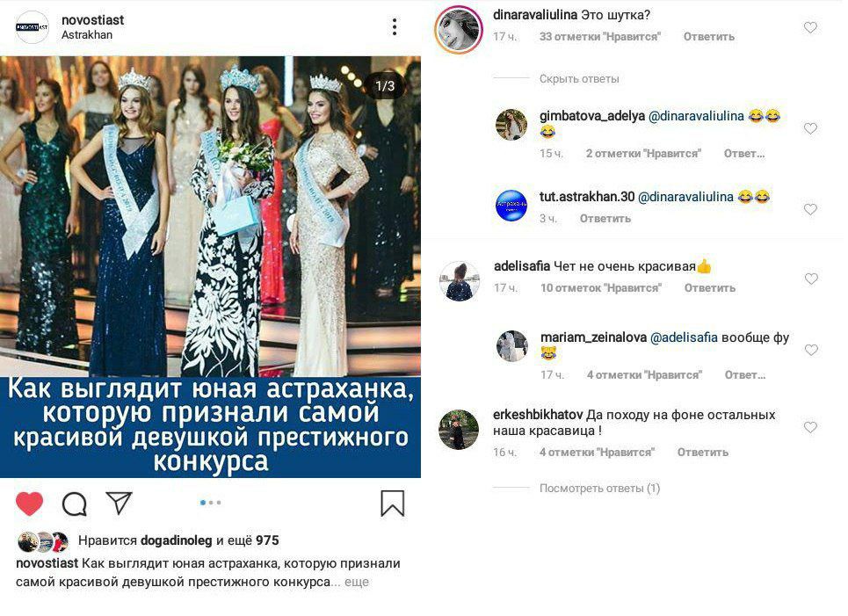
Task: Share post with paper plane icon
Action: pos(119,503)
